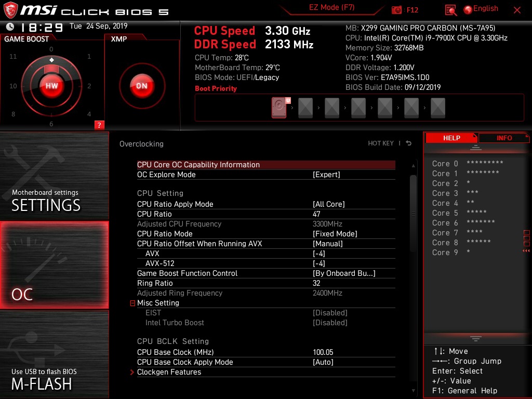
Task: Click the Intel Turbo Boost [Disabled] setting
Action: pyautogui.click(x=266, y=323)
